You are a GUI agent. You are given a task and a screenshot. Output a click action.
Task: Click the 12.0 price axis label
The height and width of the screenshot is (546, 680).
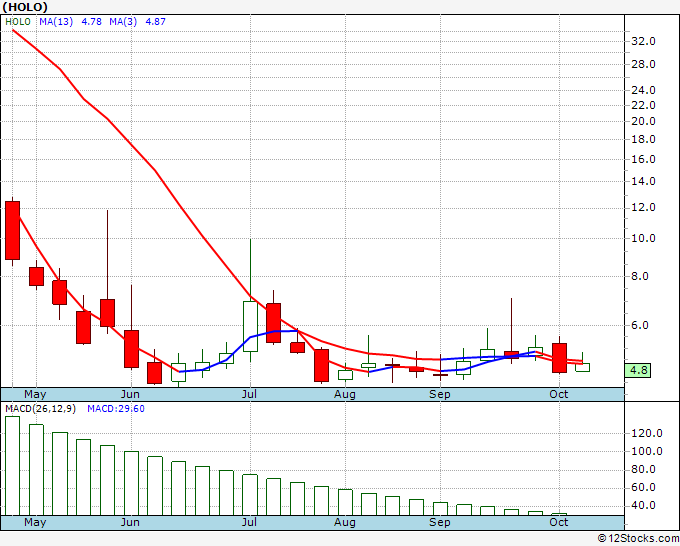[643, 207]
